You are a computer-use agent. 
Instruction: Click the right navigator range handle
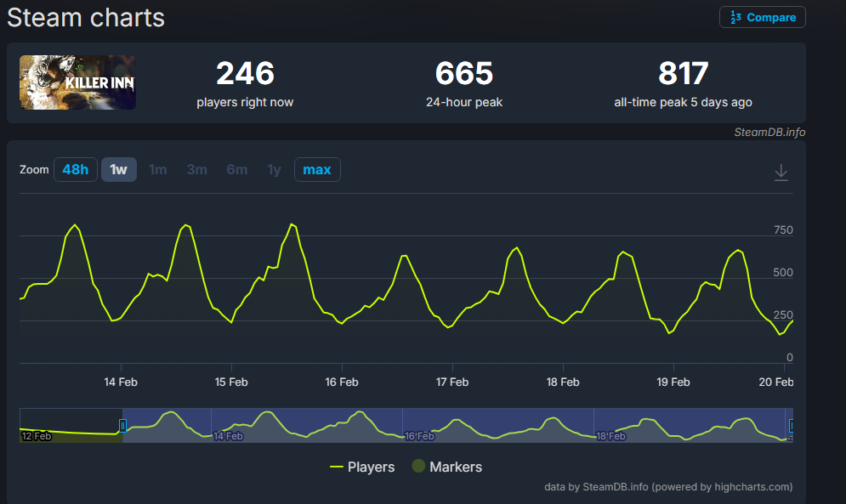pyautogui.click(x=791, y=426)
